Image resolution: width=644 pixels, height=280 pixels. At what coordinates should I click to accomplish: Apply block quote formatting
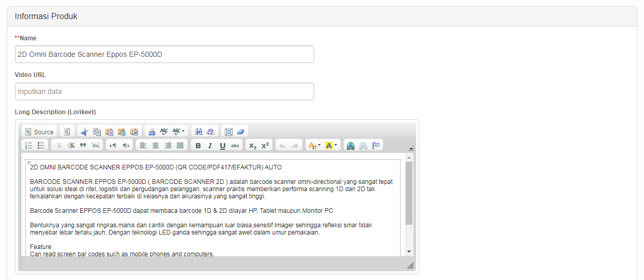point(83,146)
